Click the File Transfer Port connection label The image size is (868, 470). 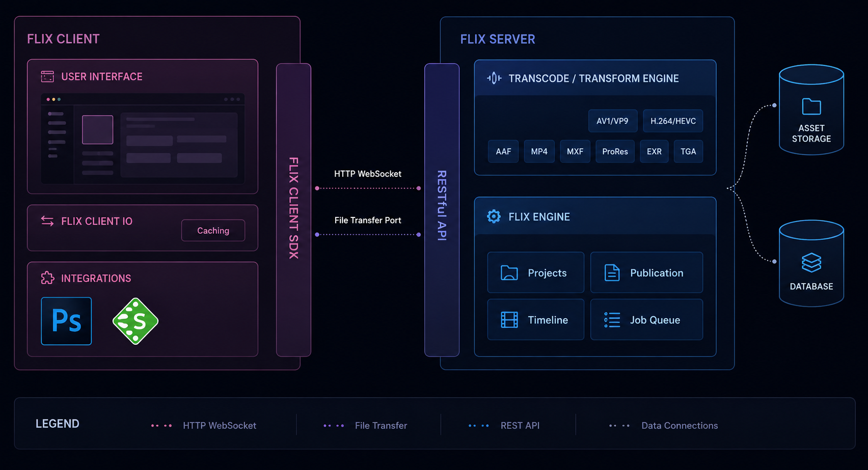368,220
